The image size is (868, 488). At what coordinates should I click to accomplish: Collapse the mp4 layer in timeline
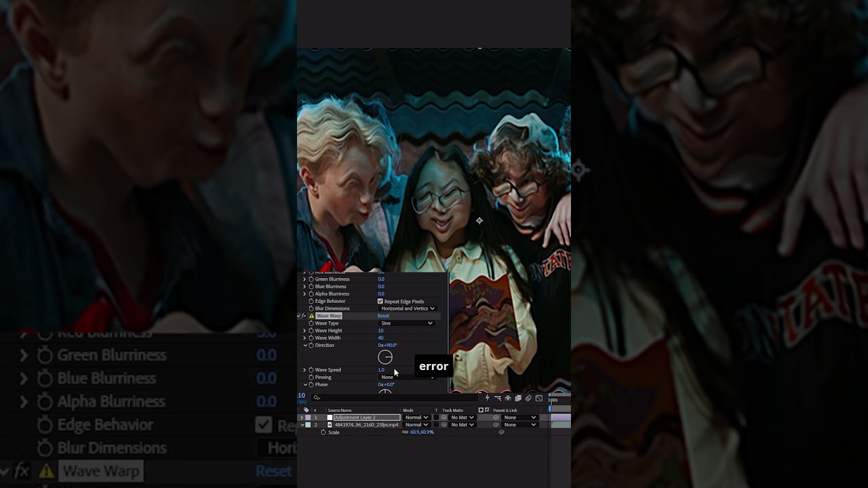click(x=302, y=425)
